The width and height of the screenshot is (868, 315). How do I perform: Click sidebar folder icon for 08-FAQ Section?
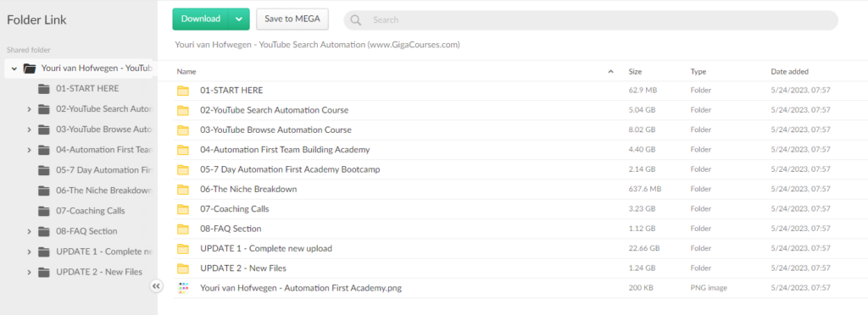[x=44, y=231]
